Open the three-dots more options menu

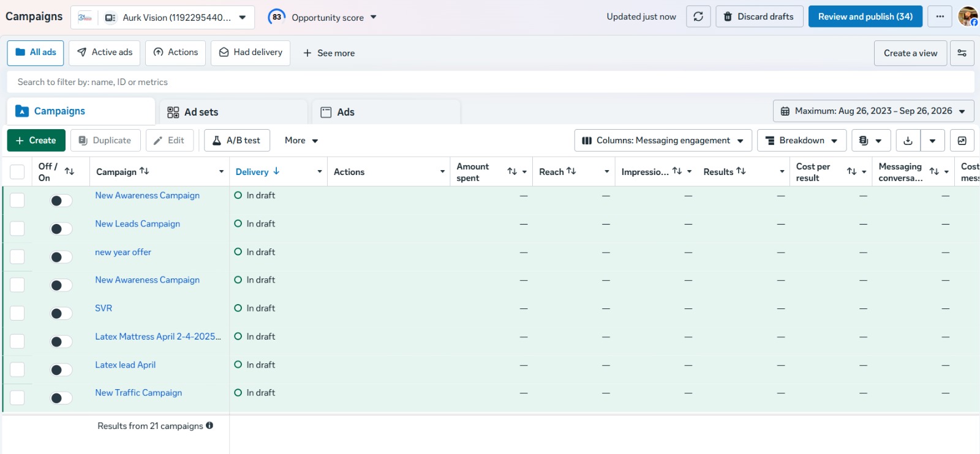pos(940,17)
